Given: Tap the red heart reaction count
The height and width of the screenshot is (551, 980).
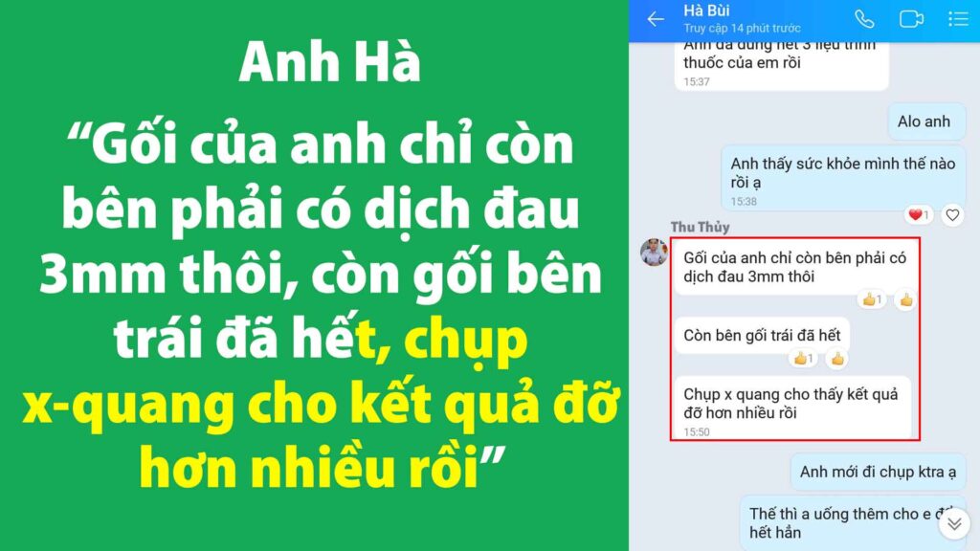Looking at the screenshot, I should [918, 215].
